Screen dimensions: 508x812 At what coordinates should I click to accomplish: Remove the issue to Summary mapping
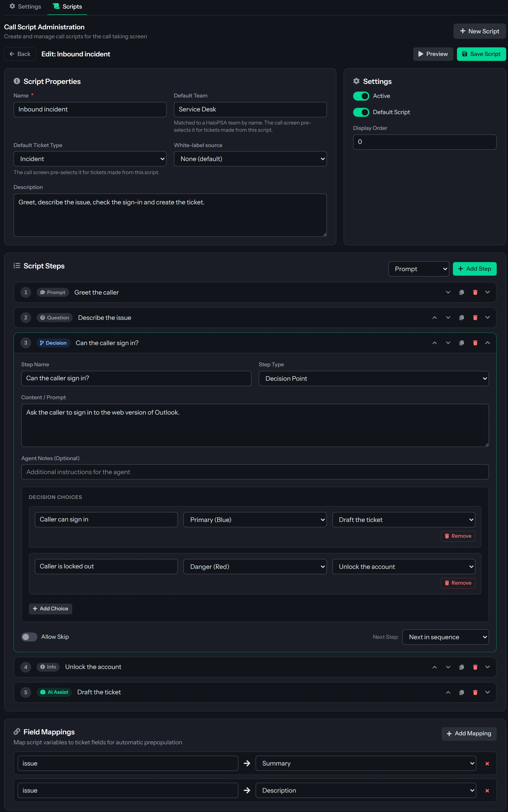[x=487, y=763]
